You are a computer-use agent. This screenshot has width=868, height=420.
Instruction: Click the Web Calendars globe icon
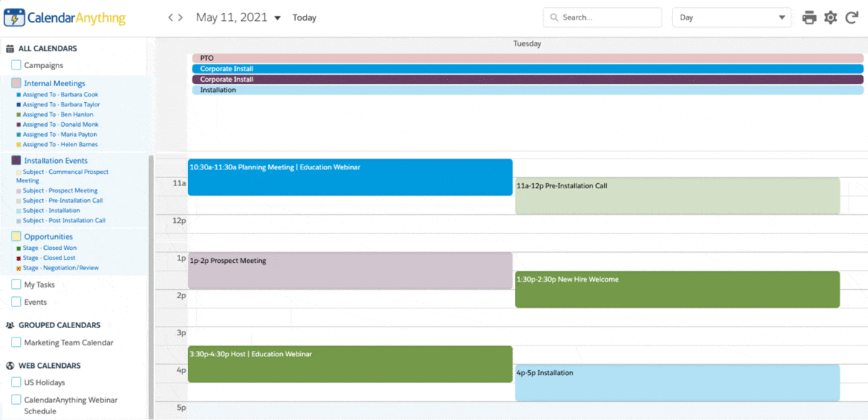10,366
